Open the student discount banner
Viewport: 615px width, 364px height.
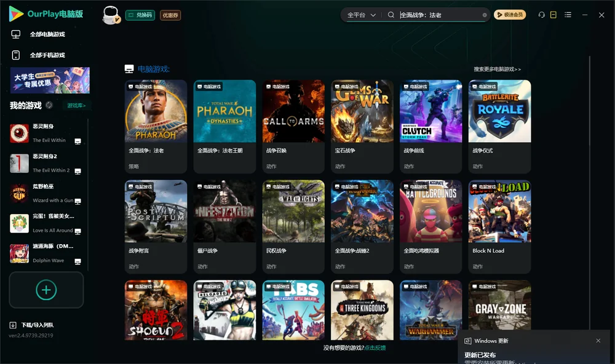click(x=50, y=81)
